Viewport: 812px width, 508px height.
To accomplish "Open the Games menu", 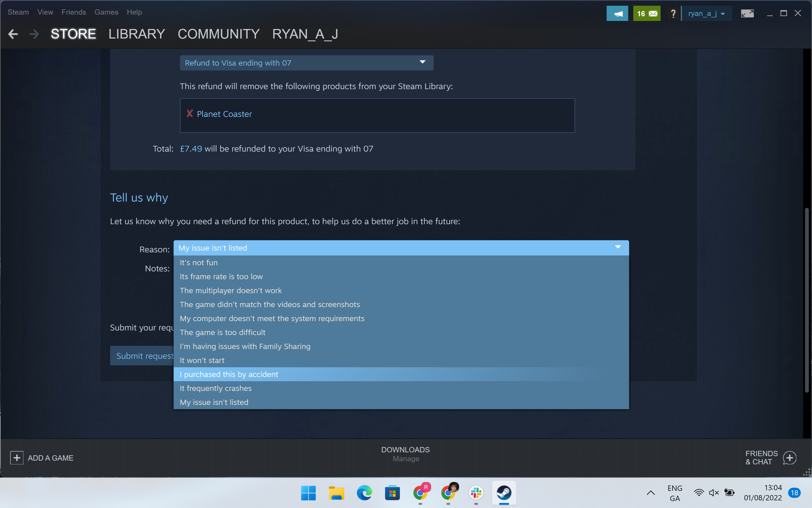I will [106, 12].
